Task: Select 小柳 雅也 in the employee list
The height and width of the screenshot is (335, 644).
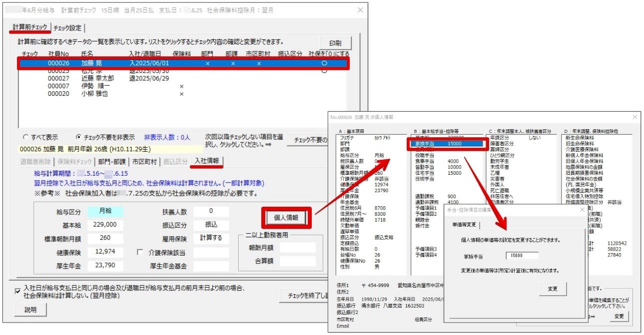Action: pos(94,93)
